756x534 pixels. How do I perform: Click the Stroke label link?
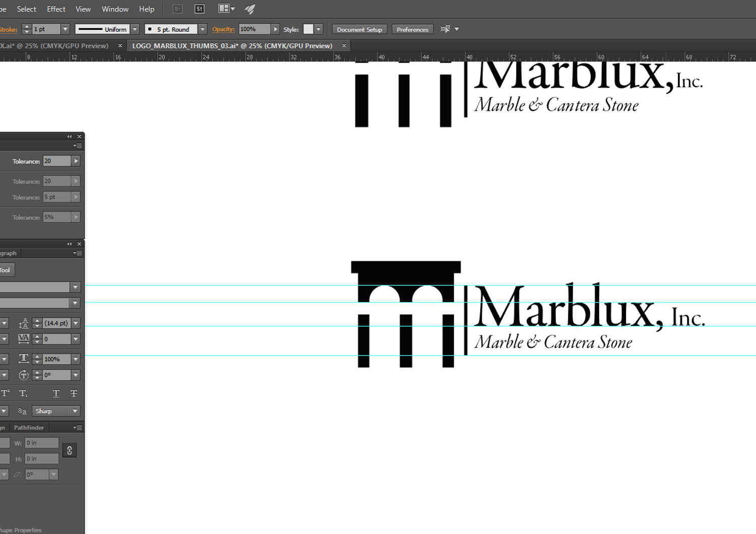point(8,29)
